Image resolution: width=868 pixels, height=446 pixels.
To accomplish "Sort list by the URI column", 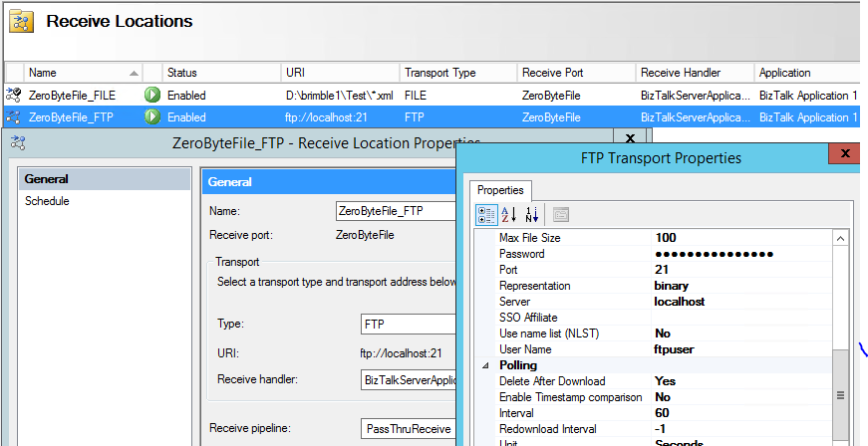I will (x=341, y=73).
